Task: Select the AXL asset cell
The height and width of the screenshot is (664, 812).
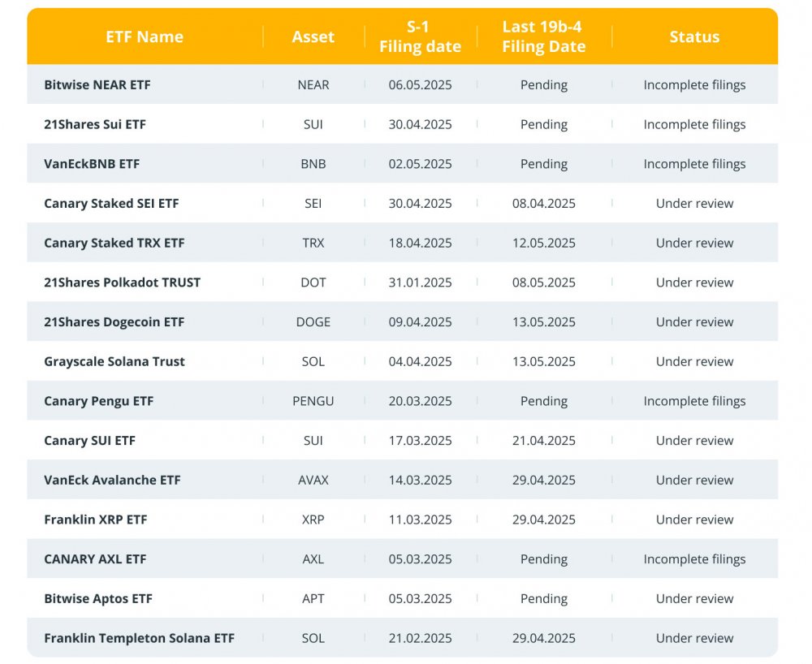Action: [313, 559]
